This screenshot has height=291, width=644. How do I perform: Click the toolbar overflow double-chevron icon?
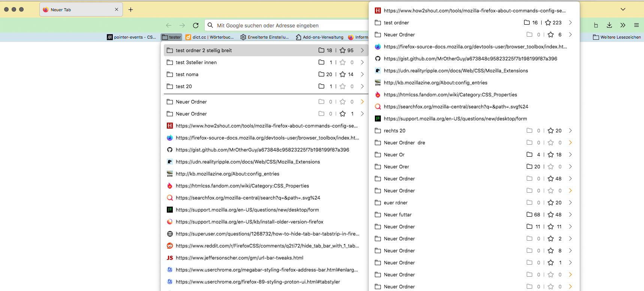pos(623,25)
